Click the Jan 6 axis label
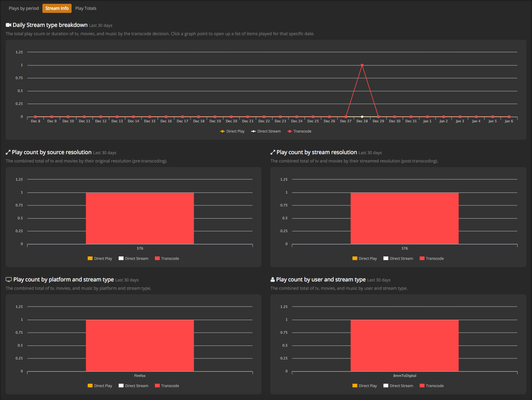The image size is (532, 400). [509, 121]
